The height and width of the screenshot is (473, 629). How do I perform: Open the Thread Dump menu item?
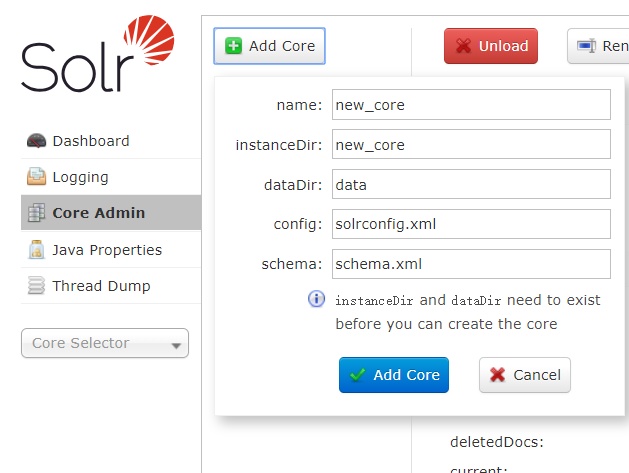tap(111, 286)
